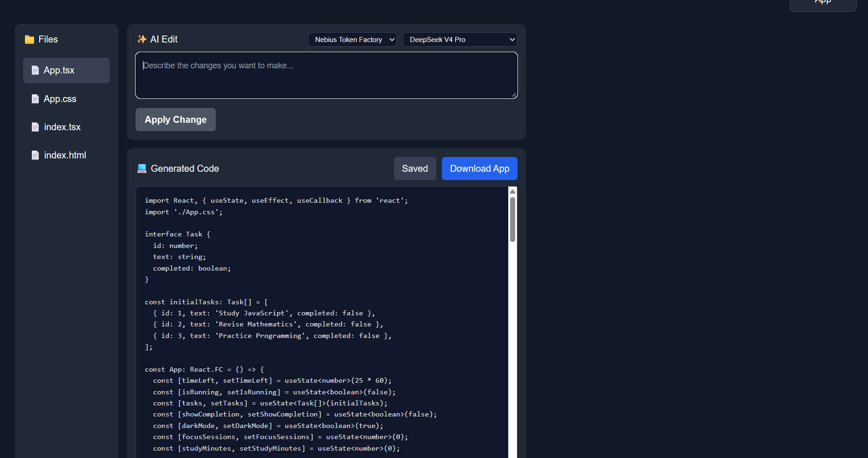Click the 'AI Edit' heading text

tap(164, 39)
